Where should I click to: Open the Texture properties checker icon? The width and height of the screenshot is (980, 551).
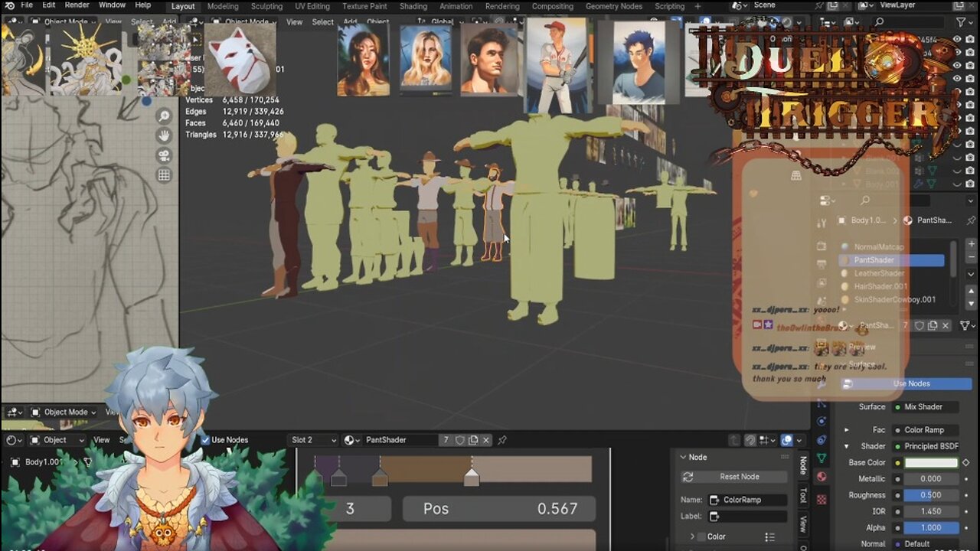click(822, 498)
